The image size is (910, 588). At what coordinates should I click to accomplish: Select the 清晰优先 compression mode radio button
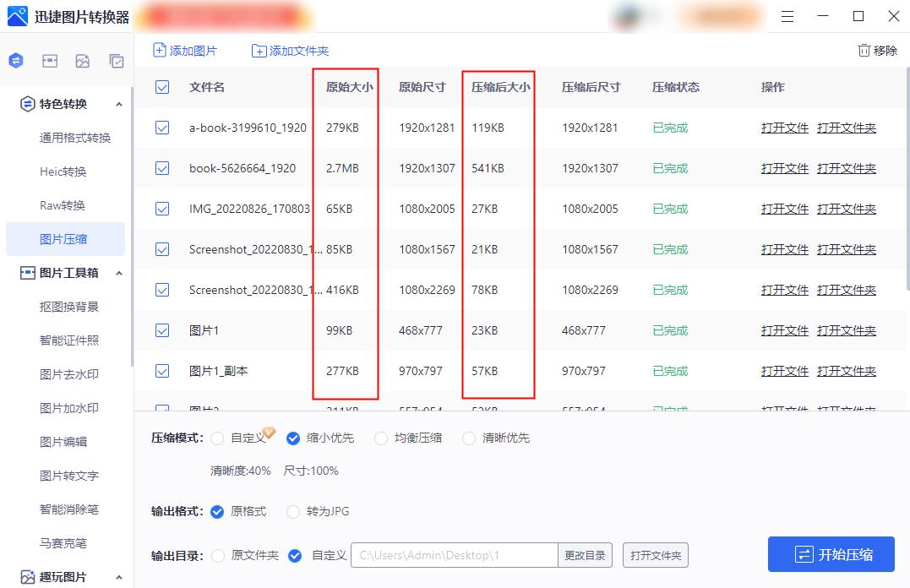pyautogui.click(x=468, y=438)
